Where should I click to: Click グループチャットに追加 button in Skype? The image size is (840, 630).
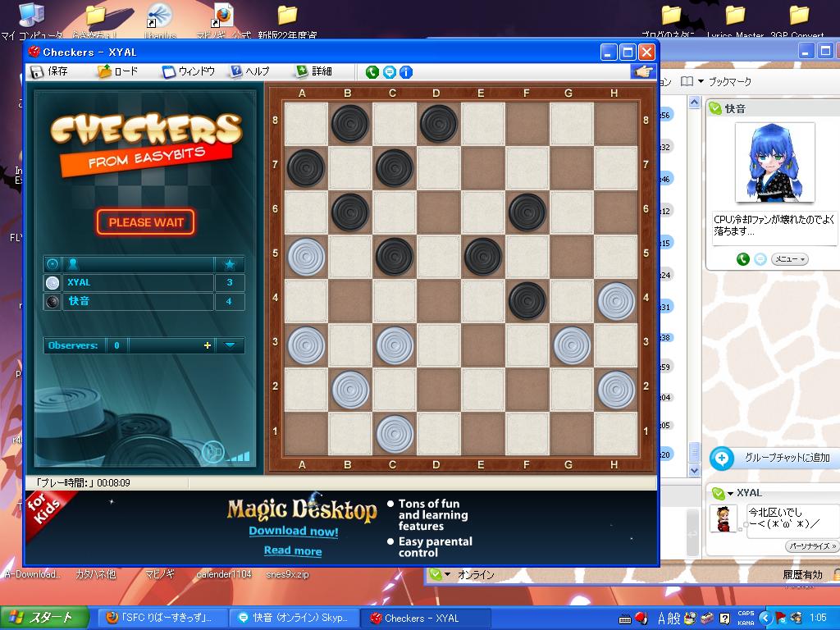pos(774,458)
